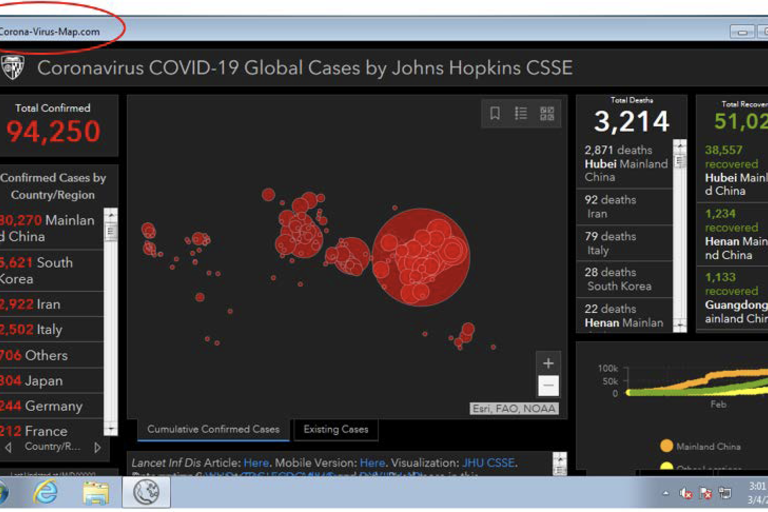Viewport: 768px width, 512px height.
Task: Switch to Cumulative Confirmed Cases tab
Action: pyautogui.click(x=214, y=430)
